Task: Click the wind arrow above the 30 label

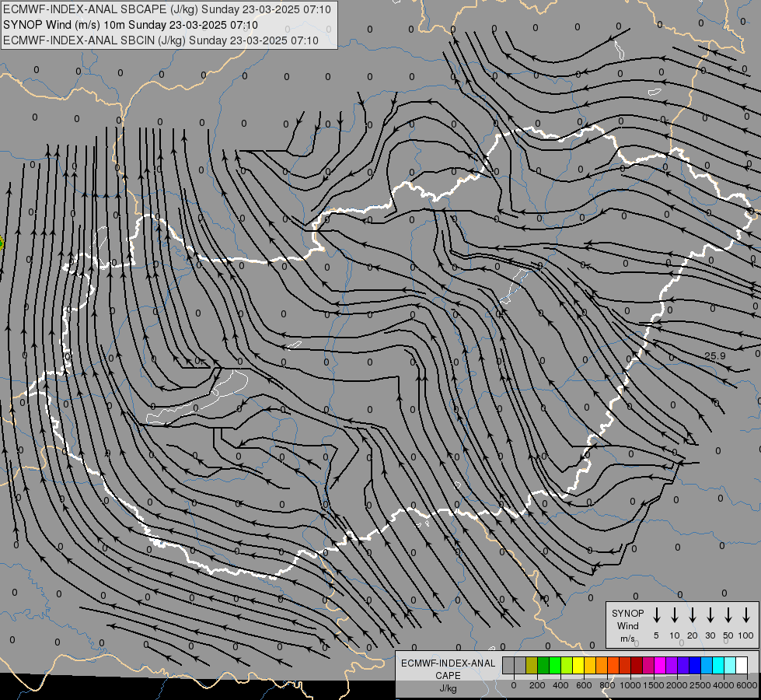Action: [710, 614]
